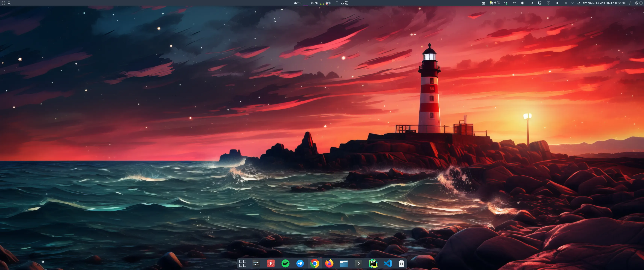Toggle Bluetooth from the system tray
The image size is (644, 270).
pyautogui.click(x=566, y=3)
